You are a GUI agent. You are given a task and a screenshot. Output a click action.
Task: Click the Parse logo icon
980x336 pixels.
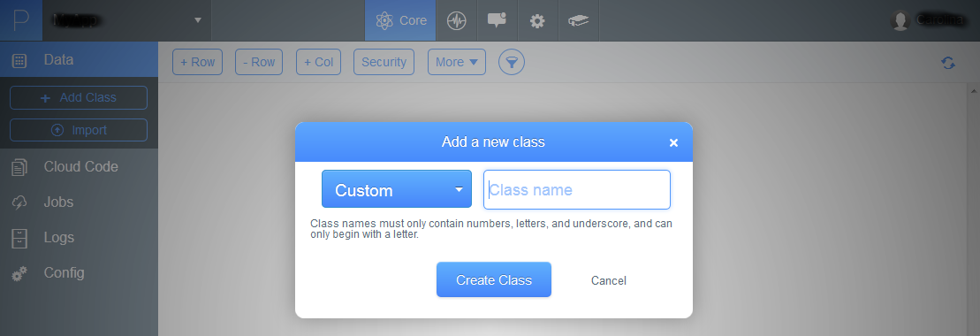click(20, 20)
